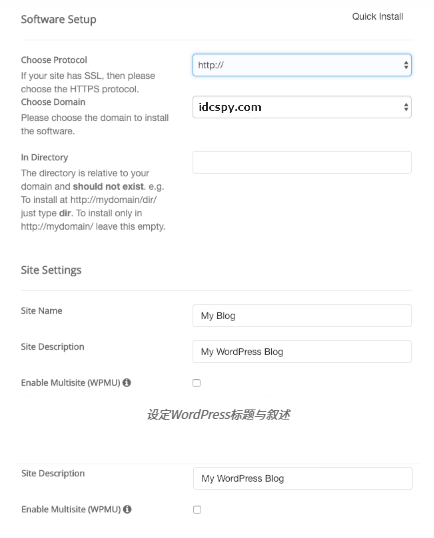Screen dimensions: 434x538
Task: Click the info icon beside bottom Enable Multisite
Action: pyautogui.click(x=127, y=509)
